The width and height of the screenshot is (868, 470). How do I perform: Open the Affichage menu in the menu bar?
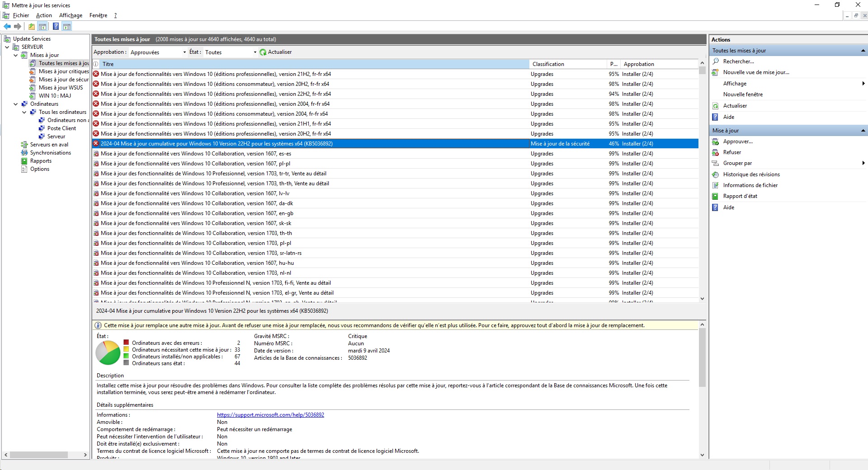click(x=71, y=15)
